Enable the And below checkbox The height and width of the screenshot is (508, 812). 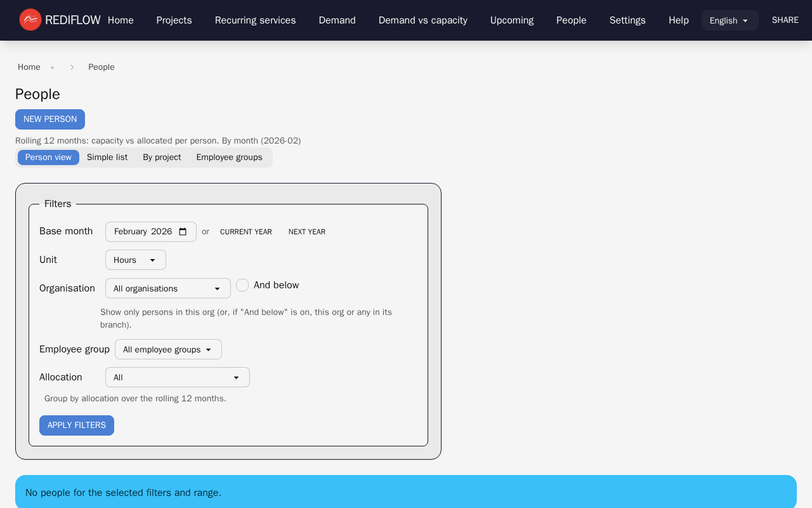[242, 285]
